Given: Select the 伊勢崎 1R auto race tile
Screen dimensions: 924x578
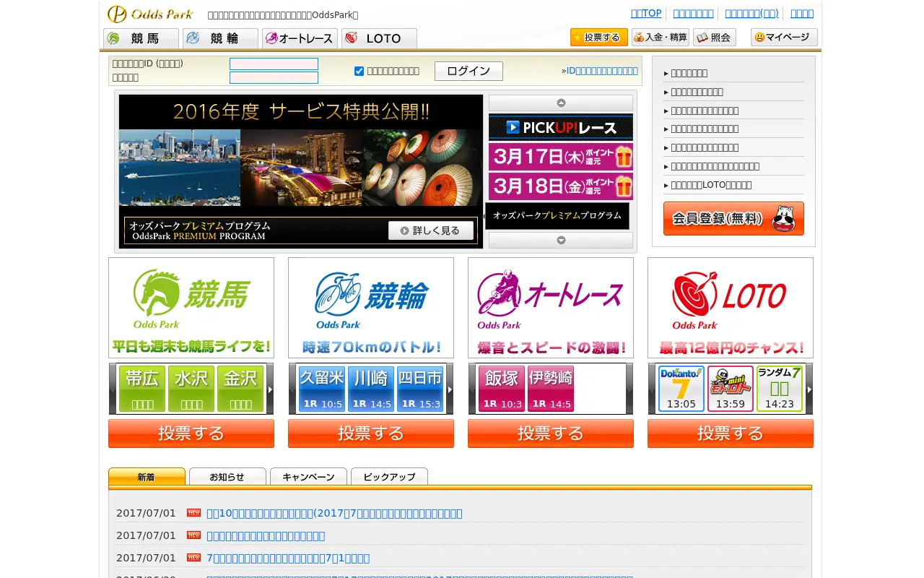Looking at the screenshot, I should point(551,389).
